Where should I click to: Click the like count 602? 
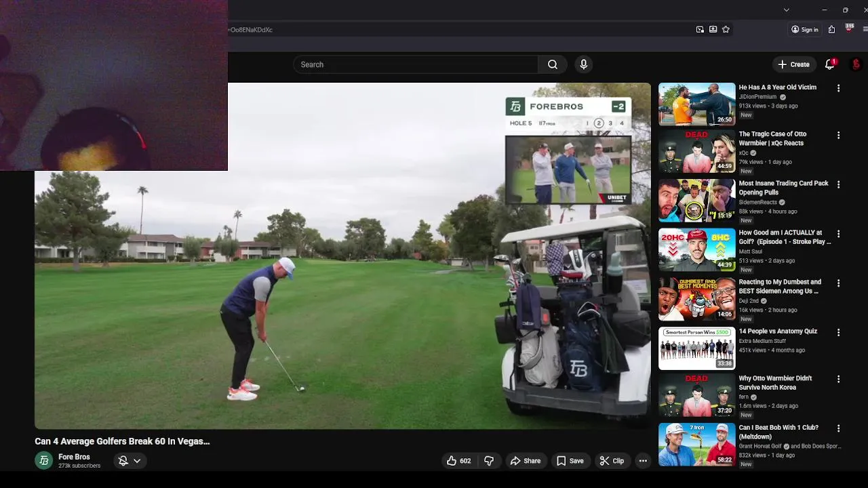coord(465,461)
